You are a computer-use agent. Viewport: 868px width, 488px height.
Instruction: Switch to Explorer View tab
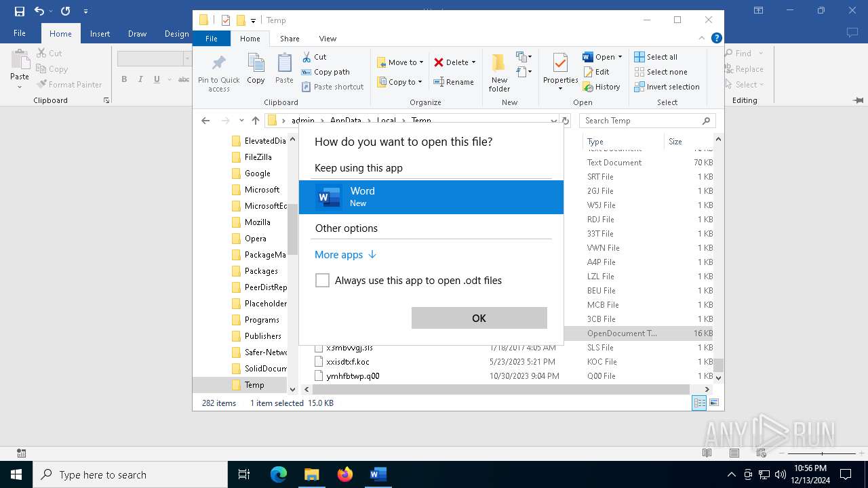(328, 39)
